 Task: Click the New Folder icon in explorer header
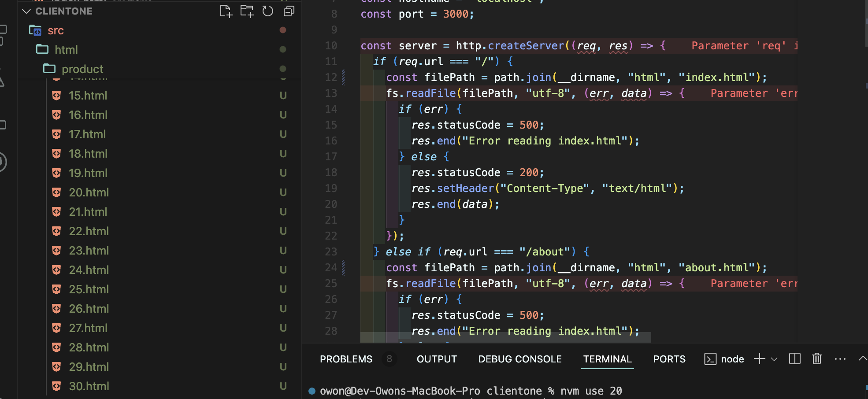(x=247, y=11)
